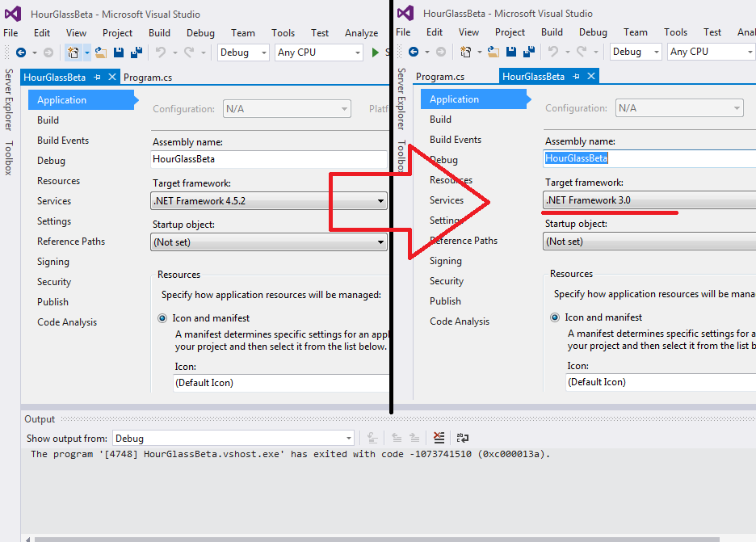The width and height of the screenshot is (756, 542).
Task: Switch to Program.cs tab in right window
Action: pos(440,76)
